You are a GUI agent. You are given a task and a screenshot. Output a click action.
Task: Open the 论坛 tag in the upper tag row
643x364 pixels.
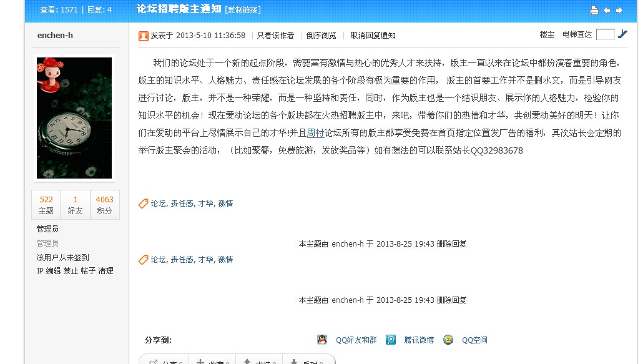[x=158, y=204]
